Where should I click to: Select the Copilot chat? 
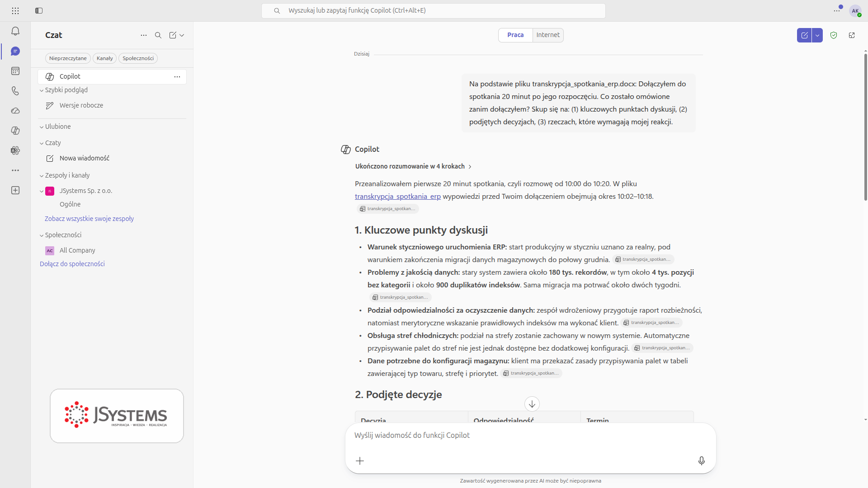coord(112,77)
